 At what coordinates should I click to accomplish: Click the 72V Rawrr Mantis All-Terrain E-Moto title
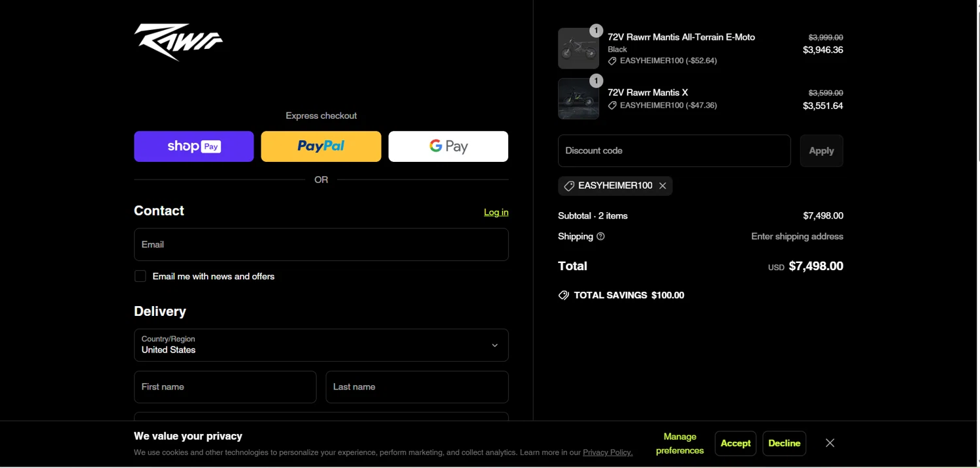click(x=681, y=37)
